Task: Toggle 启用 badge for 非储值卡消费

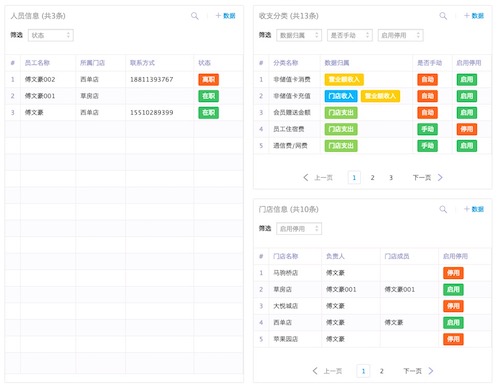Action: (x=467, y=79)
